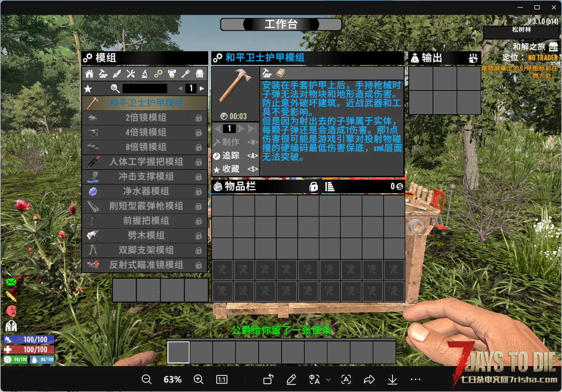The height and width of the screenshot is (392, 562).
Task: Click the dukes coin currency icon
Action: point(399,187)
